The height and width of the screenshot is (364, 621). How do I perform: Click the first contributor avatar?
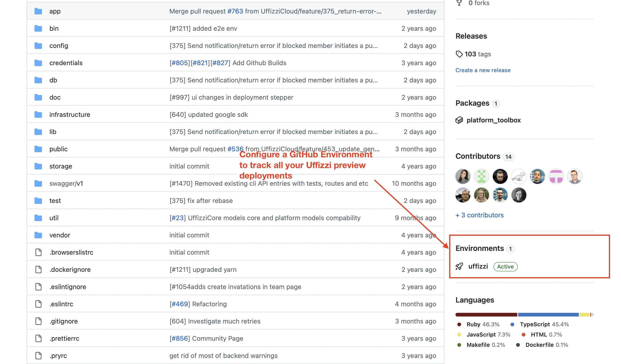[463, 176]
